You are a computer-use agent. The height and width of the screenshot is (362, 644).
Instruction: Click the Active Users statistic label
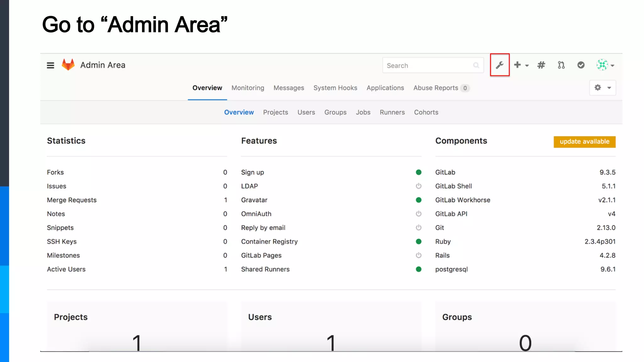pyautogui.click(x=66, y=269)
